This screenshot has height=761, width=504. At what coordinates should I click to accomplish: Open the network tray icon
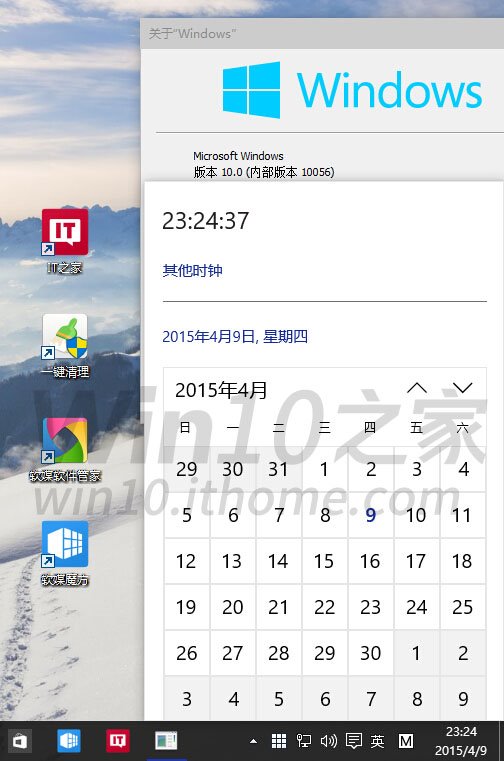pyautogui.click(x=304, y=741)
